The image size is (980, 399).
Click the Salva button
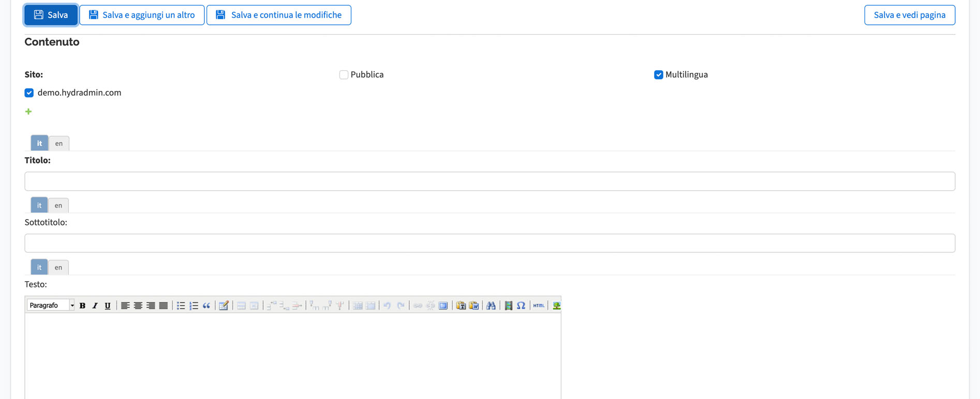pos(51,15)
